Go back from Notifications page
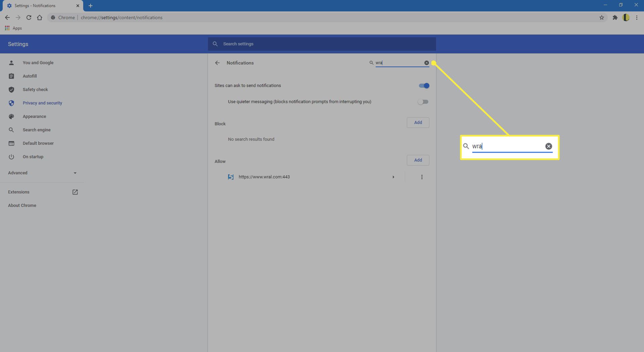The width and height of the screenshot is (644, 352). tap(217, 63)
